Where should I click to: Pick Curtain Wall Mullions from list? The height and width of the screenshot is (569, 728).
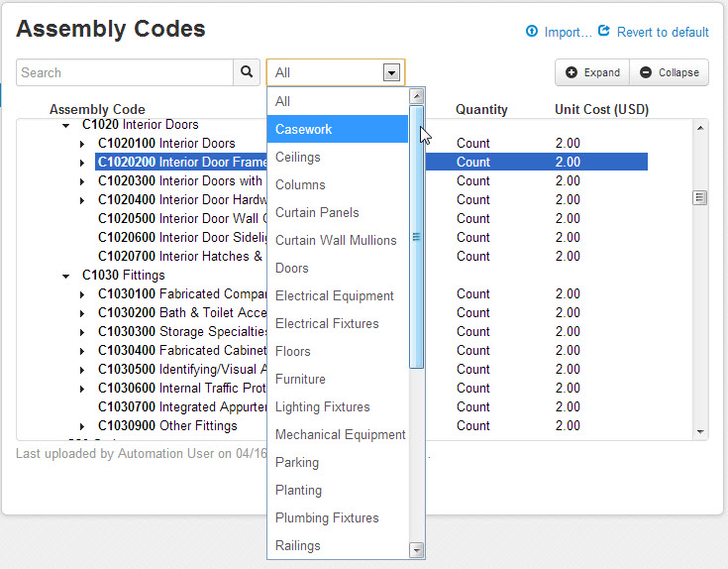click(x=336, y=240)
